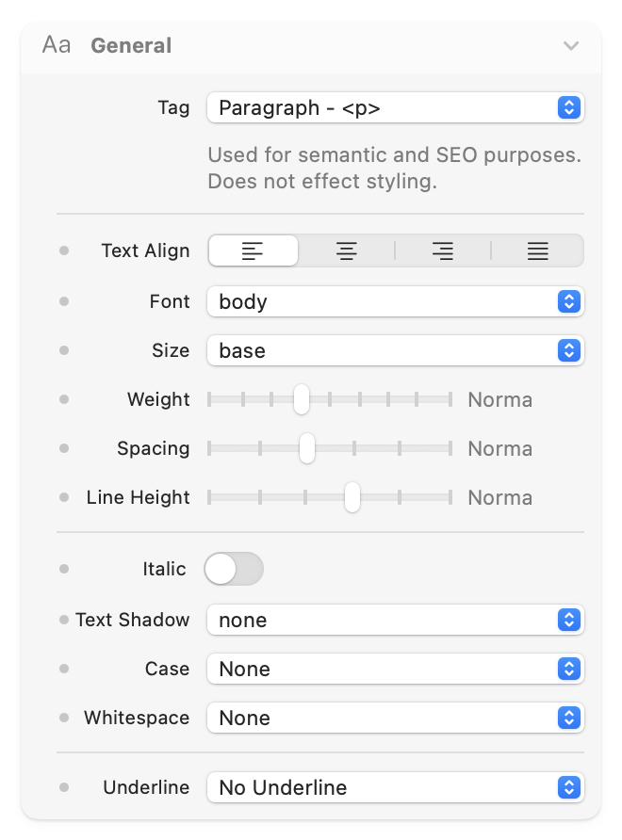Select justified text alignment icon

(x=537, y=251)
